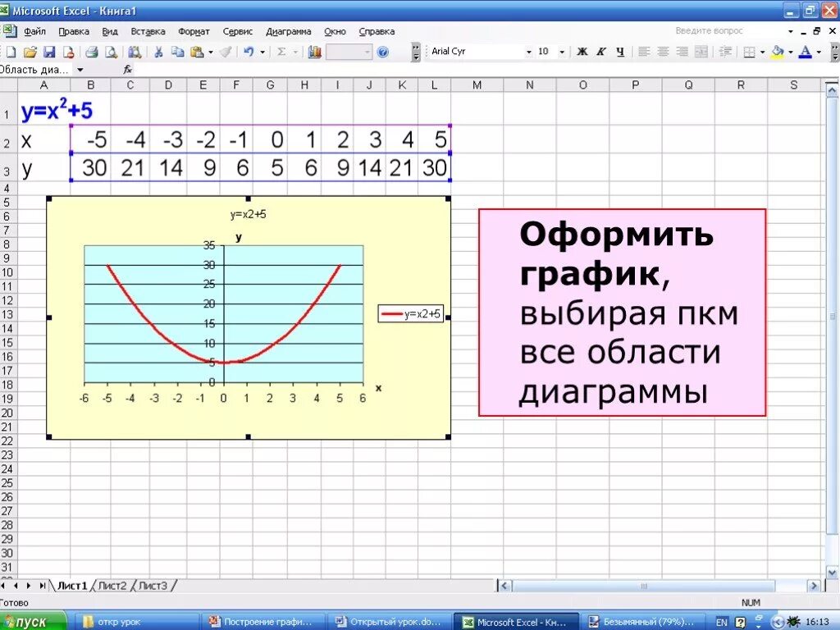
Task: Toggle align left
Action: [x=644, y=52]
